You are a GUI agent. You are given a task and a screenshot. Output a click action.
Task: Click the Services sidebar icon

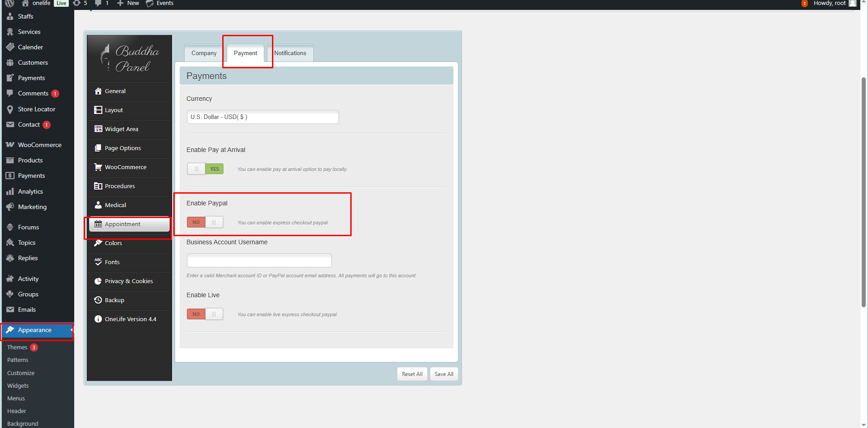10,32
